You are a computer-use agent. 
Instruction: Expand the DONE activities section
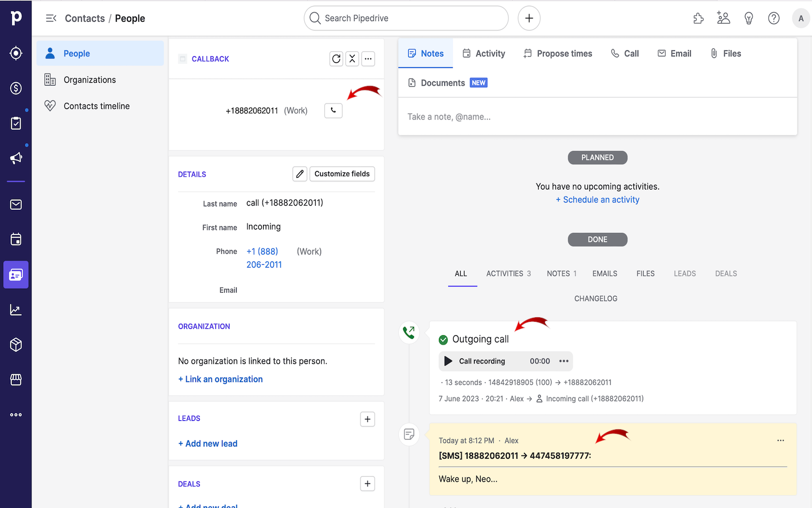(x=597, y=239)
